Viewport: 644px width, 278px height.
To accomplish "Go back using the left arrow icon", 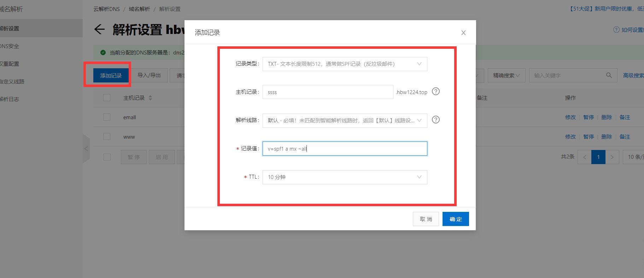I will pyautogui.click(x=100, y=29).
